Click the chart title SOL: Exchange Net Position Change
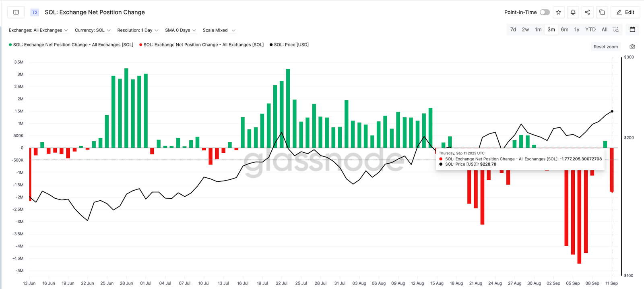The width and height of the screenshot is (644, 289). [95, 12]
